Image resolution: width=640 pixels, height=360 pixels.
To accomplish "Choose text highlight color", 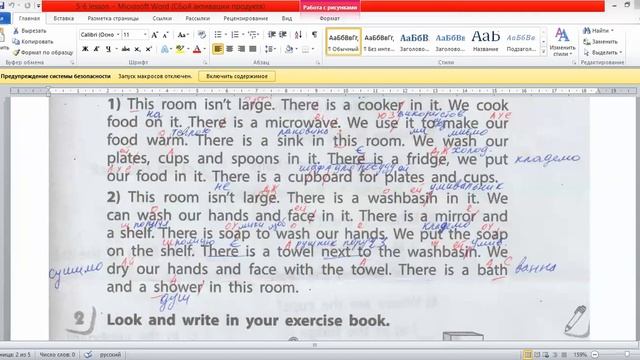I will (180, 49).
